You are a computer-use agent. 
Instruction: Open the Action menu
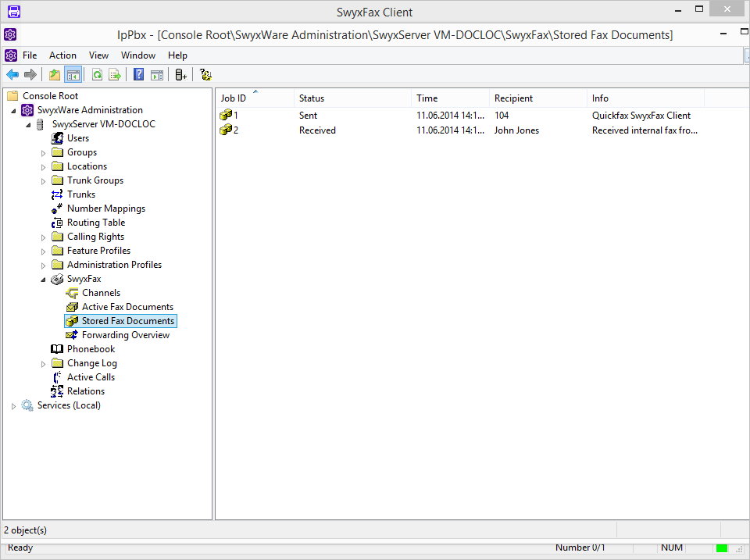tap(62, 55)
